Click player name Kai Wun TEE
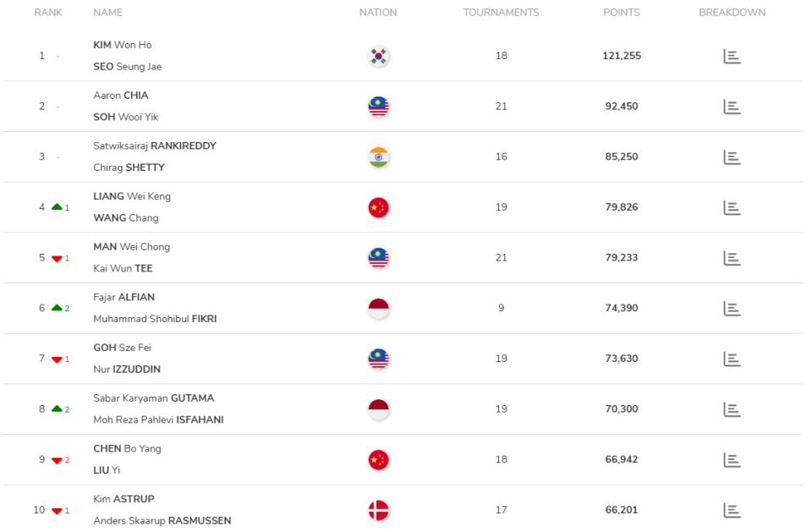Screen dimensions: 812x532 (x=123, y=268)
